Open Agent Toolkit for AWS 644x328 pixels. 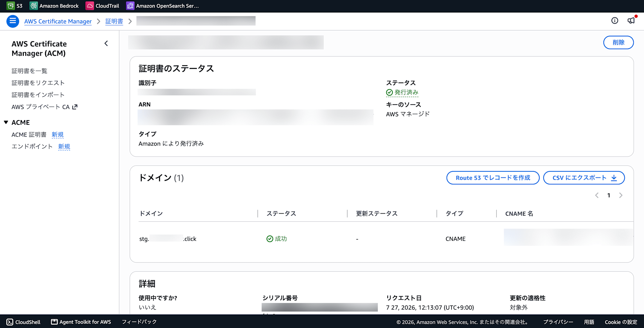point(81,322)
